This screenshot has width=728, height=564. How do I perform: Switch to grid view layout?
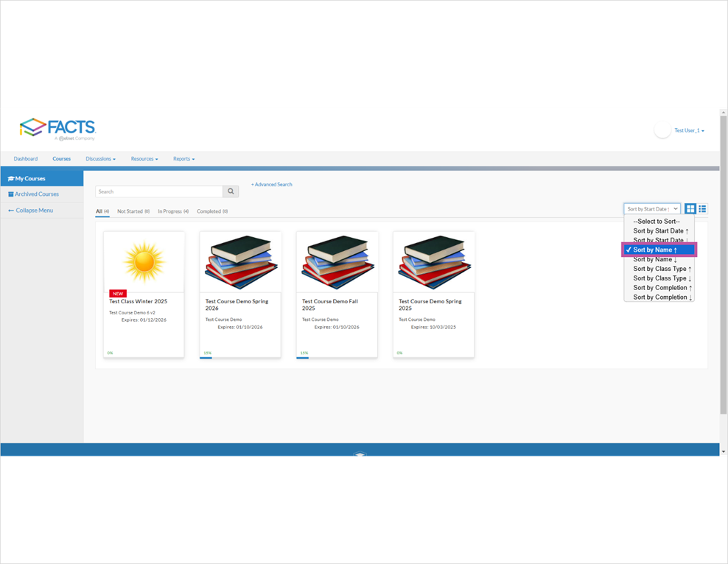click(689, 208)
